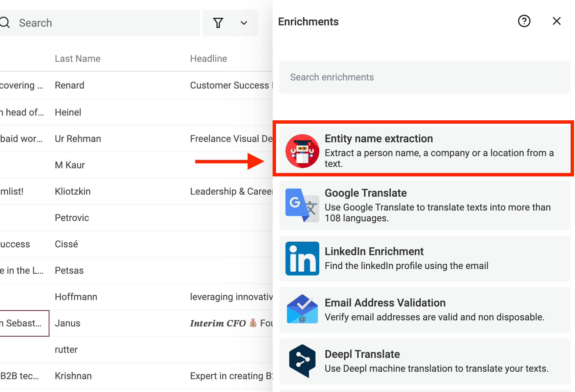Select the Janus last name cell
The width and height of the screenshot is (575, 392).
click(x=68, y=323)
